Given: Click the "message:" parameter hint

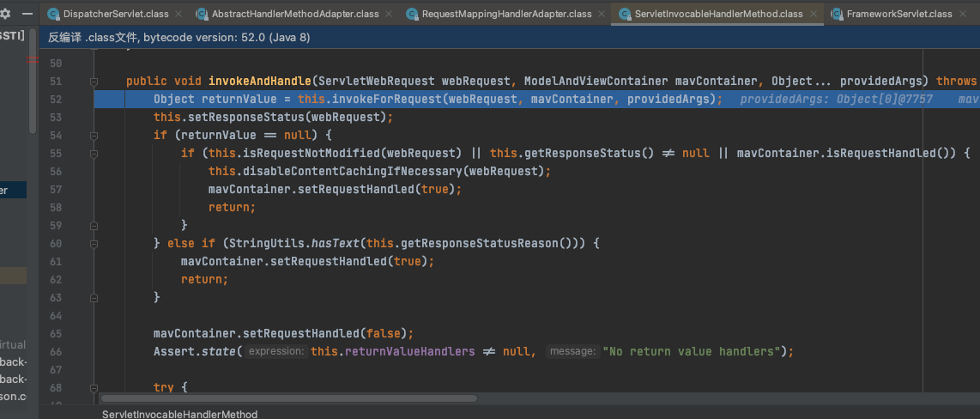Looking at the screenshot, I should tap(573, 351).
